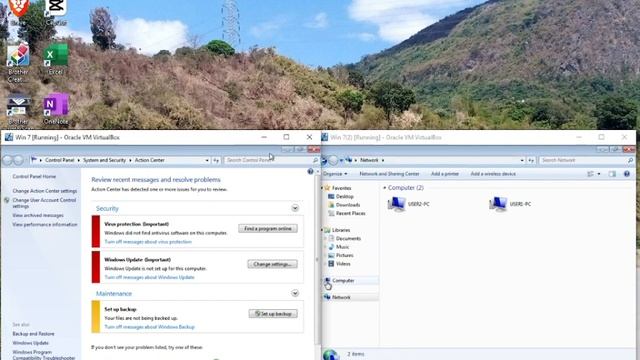Viewport: 640px width, 360px height.
Task: Click USER1-PC computer icon in Network window
Action: tap(498, 204)
